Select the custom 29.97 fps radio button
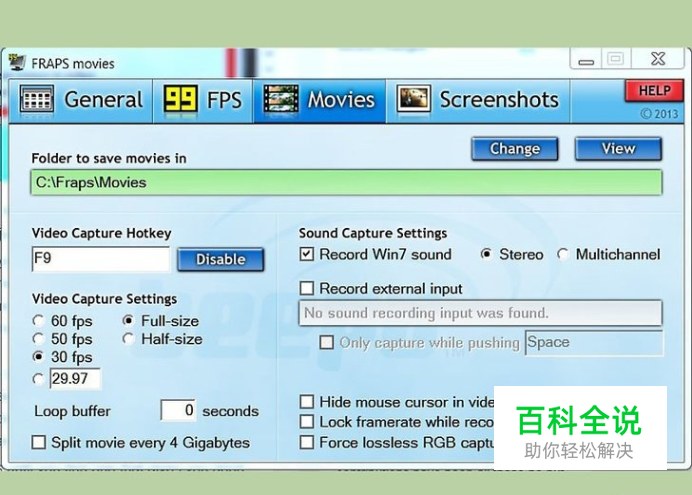This screenshot has height=495, width=692. [x=38, y=379]
